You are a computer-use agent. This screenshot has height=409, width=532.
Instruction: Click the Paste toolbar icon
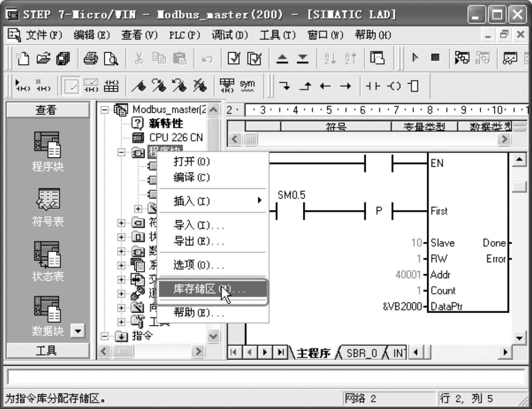tap(180, 58)
